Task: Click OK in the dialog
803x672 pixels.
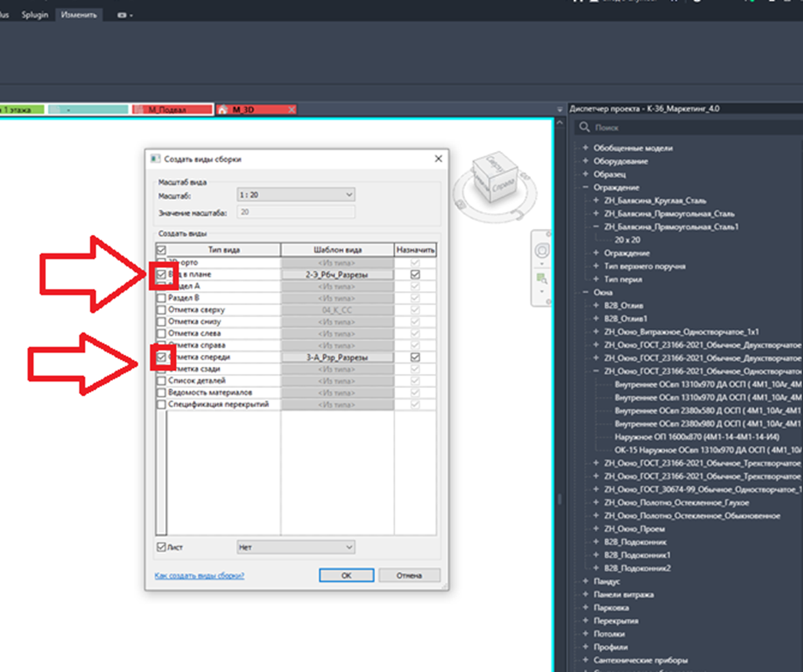Action: 347,575
